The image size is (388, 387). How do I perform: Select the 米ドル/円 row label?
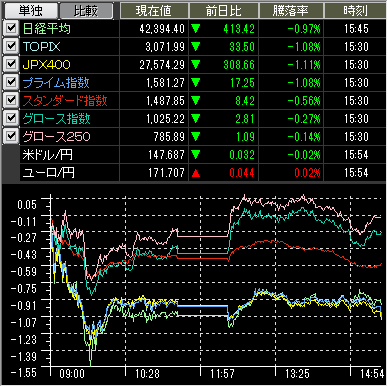(48, 155)
